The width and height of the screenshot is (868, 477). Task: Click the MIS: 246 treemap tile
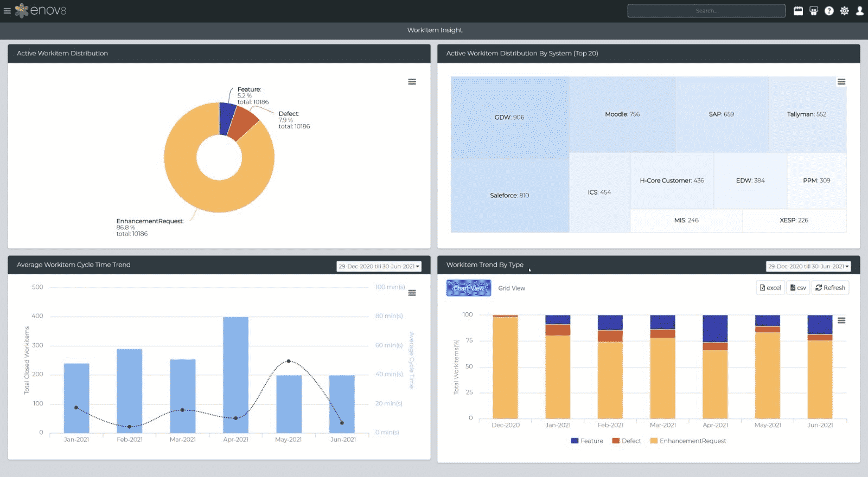tap(686, 221)
